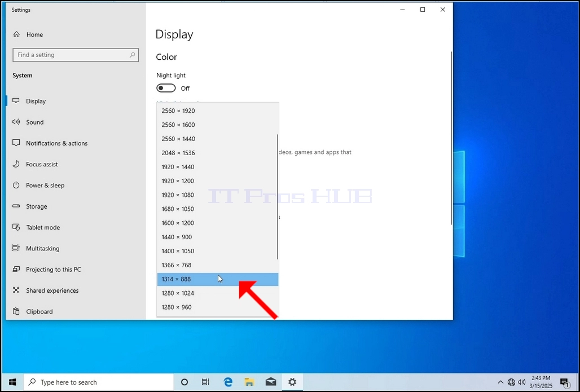
Task: Open Notifications & actions settings
Action: point(76,143)
